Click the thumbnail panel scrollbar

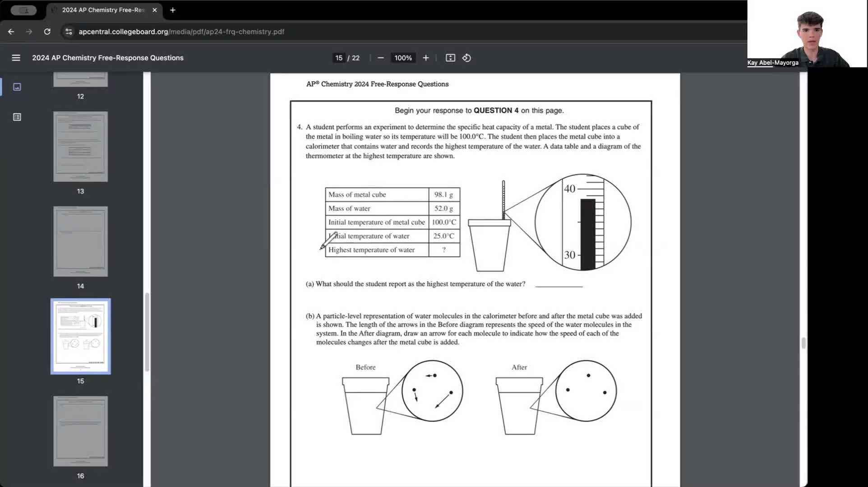[x=147, y=332]
